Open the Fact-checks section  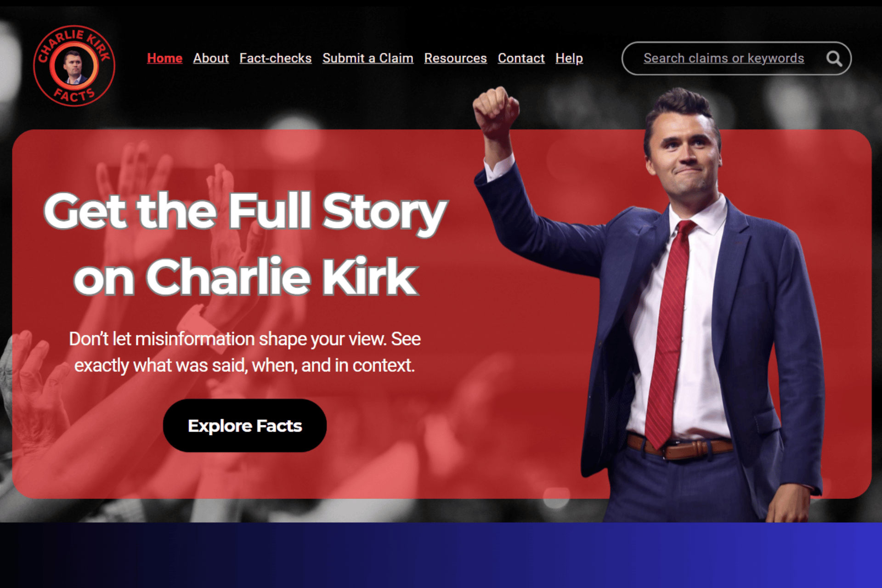pos(276,58)
